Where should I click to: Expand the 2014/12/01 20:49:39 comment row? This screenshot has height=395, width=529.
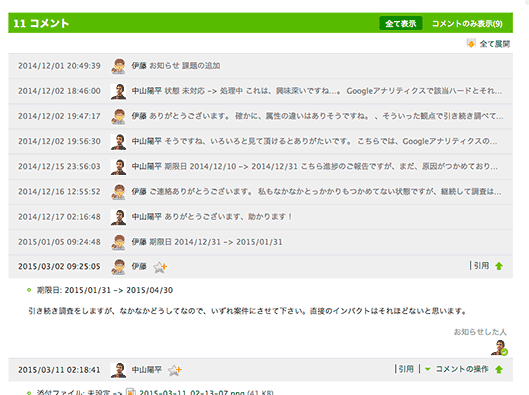point(260,66)
